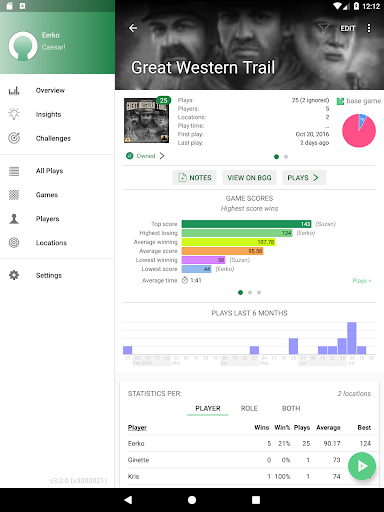This screenshot has height=512, width=384.
Task: Select second page dot under game info
Action: coord(286,157)
